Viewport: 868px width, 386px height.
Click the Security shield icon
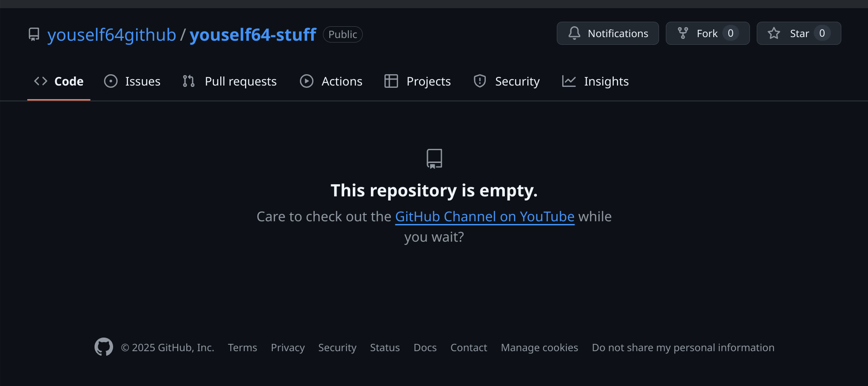pos(480,81)
